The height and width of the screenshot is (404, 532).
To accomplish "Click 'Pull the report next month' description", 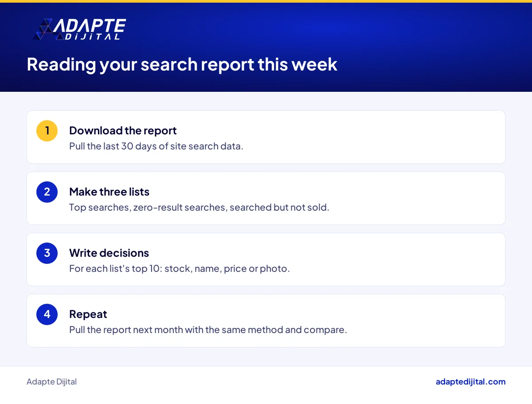I will click(208, 329).
